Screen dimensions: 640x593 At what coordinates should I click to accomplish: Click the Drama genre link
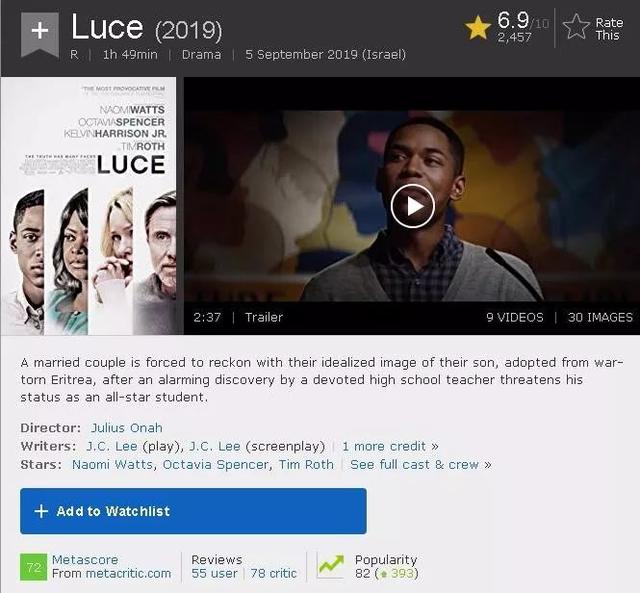click(202, 54)
